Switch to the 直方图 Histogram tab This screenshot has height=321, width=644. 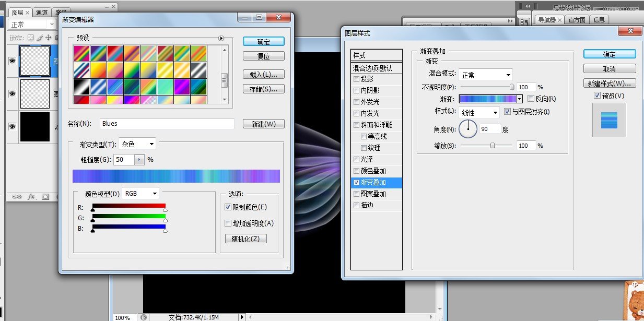576,19
